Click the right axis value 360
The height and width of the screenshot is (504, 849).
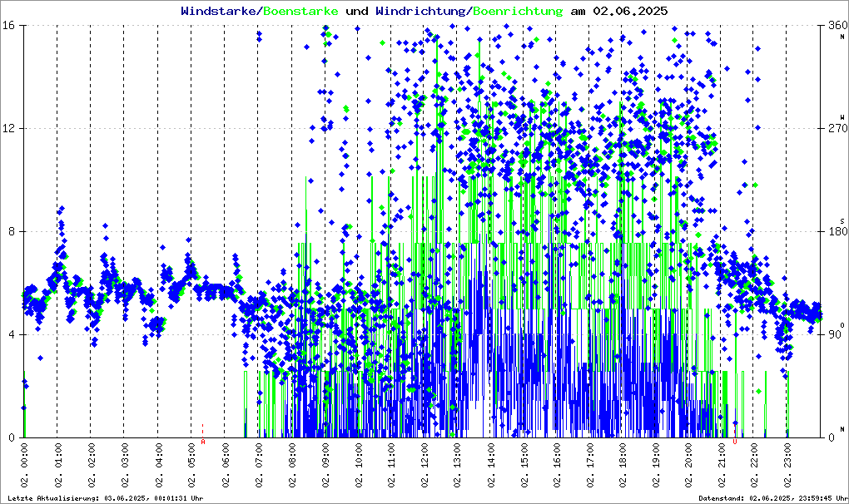coord(837,26)
